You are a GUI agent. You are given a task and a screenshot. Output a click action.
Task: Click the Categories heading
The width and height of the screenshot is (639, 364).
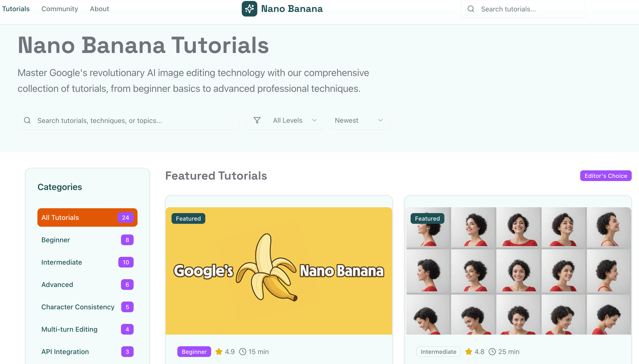60,187
